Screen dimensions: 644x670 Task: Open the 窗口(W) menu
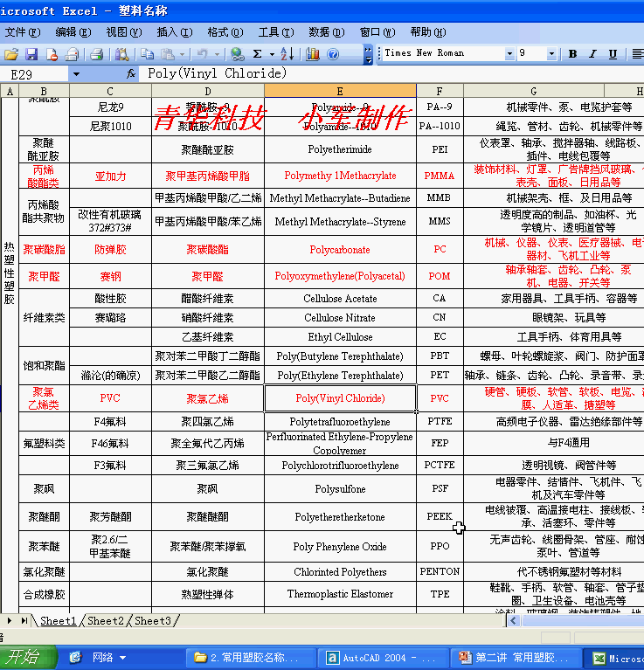click(x=377, y=32)
